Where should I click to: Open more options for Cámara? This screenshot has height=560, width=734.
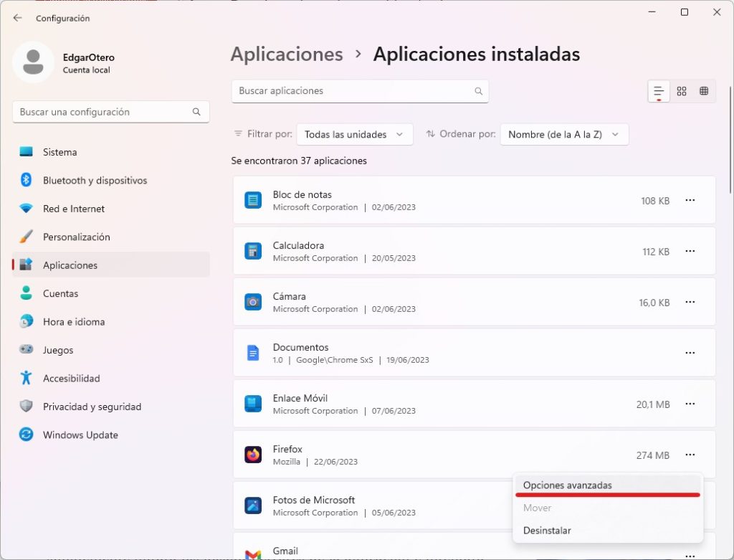tap(690, 303)
